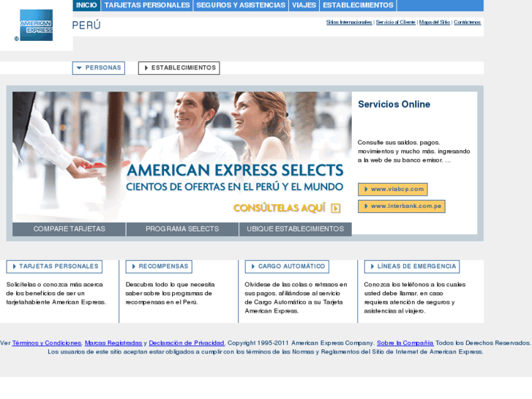The height and width of the screenshot is (399, 532).
Task: Click the American Express Selects banner image
Action: point(182,157)
